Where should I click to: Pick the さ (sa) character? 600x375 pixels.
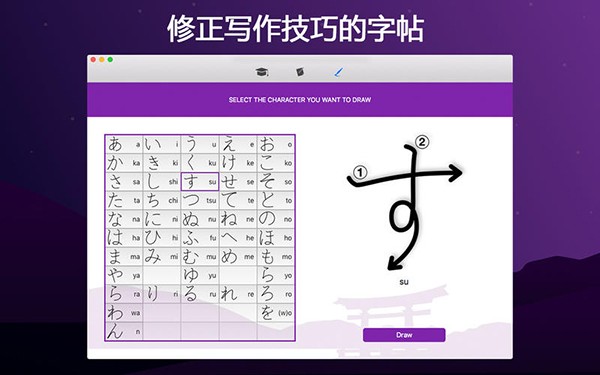[x=124, y=182]
